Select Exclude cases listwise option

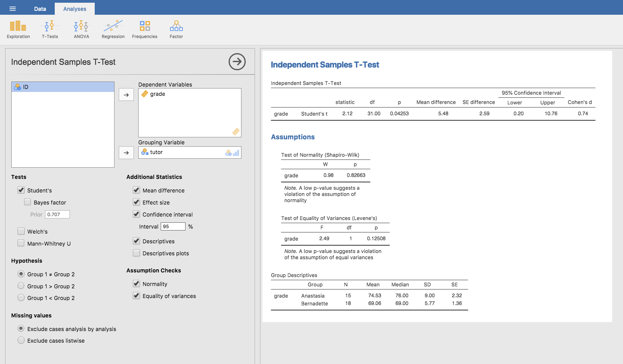coord(21,340)
